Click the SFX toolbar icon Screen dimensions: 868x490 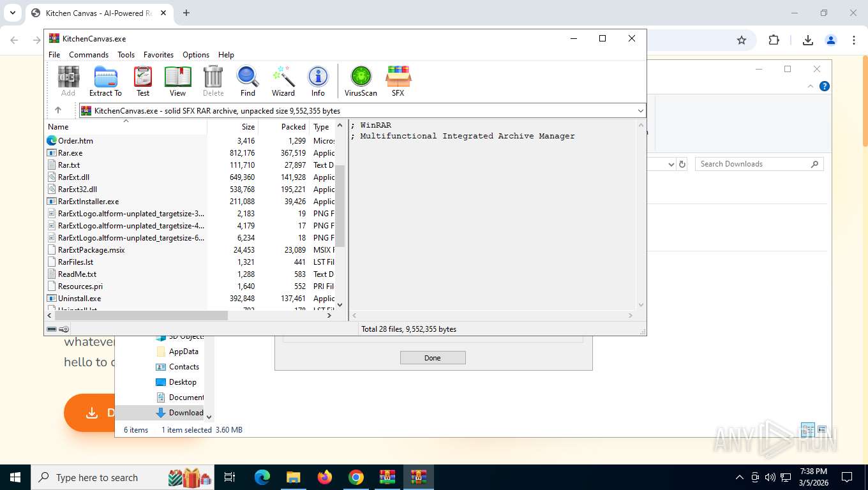coord(398,81)
